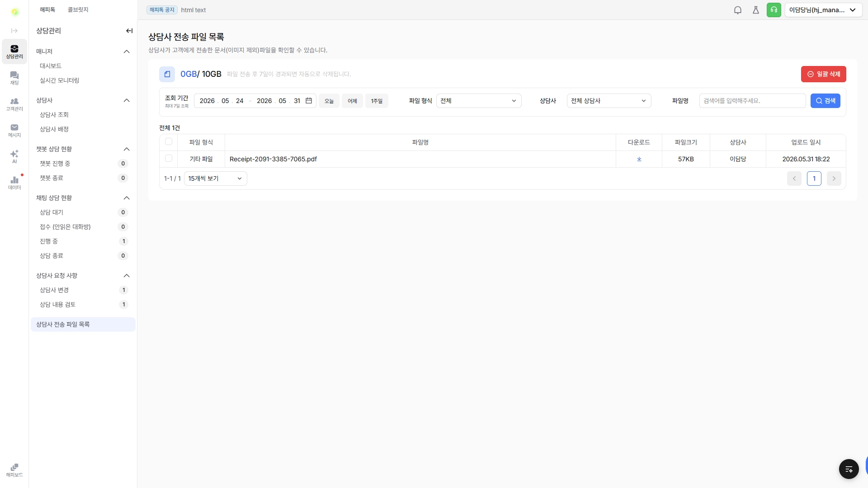This screenshot has width=868, height=488.
Task: Open notifications bell icon
Action: (x=738, y=10)
